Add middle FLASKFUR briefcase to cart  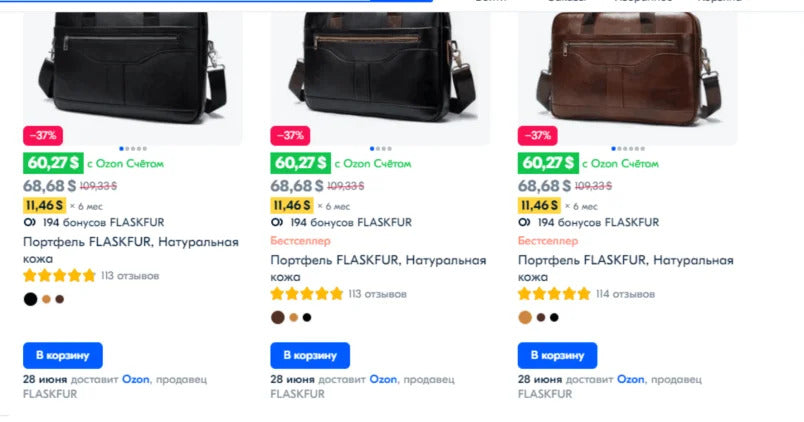[x=310, y=355]
